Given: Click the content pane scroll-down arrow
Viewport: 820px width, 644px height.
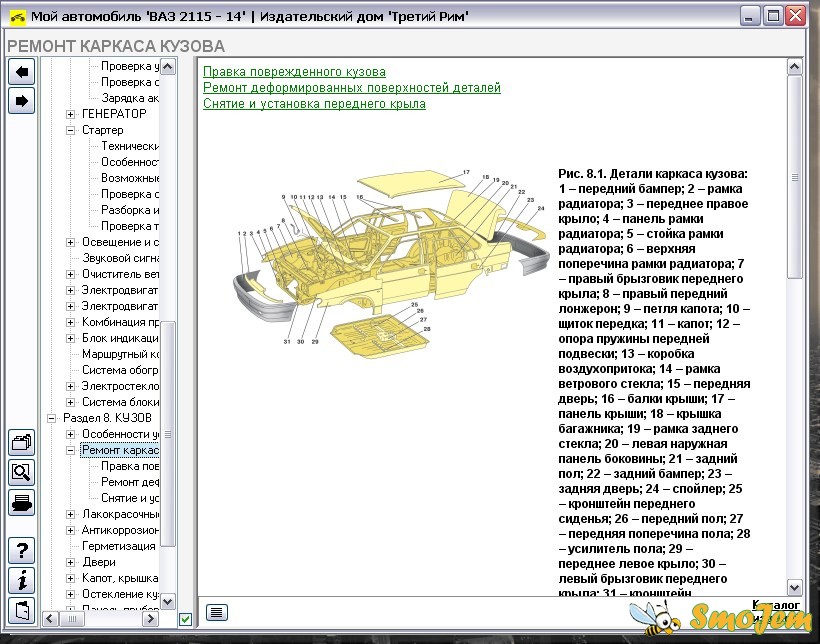Looking at the screenshot, I should click(794, 587).
